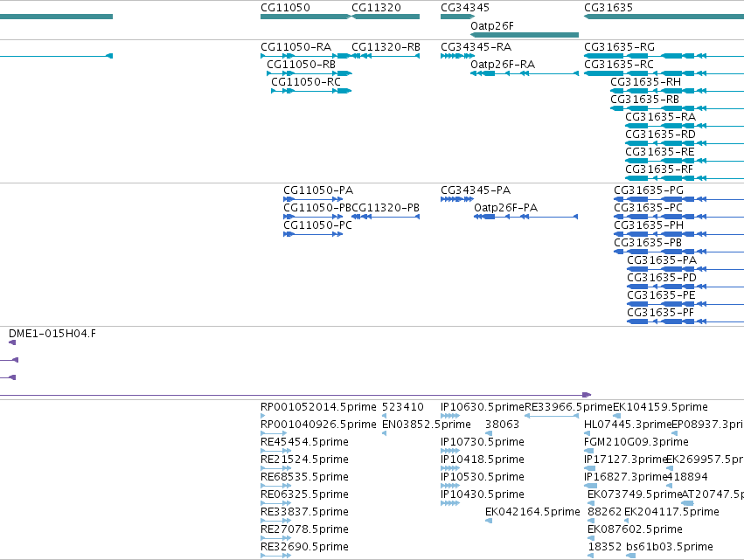Click transcript CG31635-RH
Screen dimensions: 744x560
tap(646, 82)
